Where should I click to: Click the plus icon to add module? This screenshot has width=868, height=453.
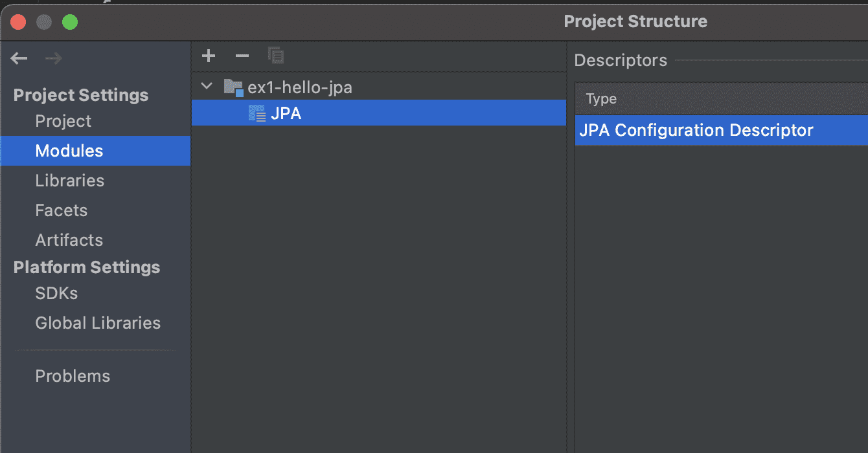[209, 56]
